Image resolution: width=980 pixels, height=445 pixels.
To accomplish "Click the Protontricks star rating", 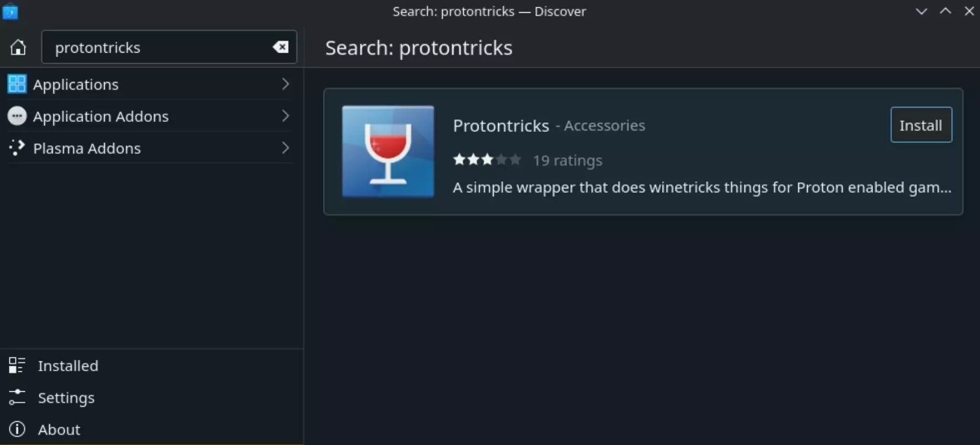I will [487, 160].
